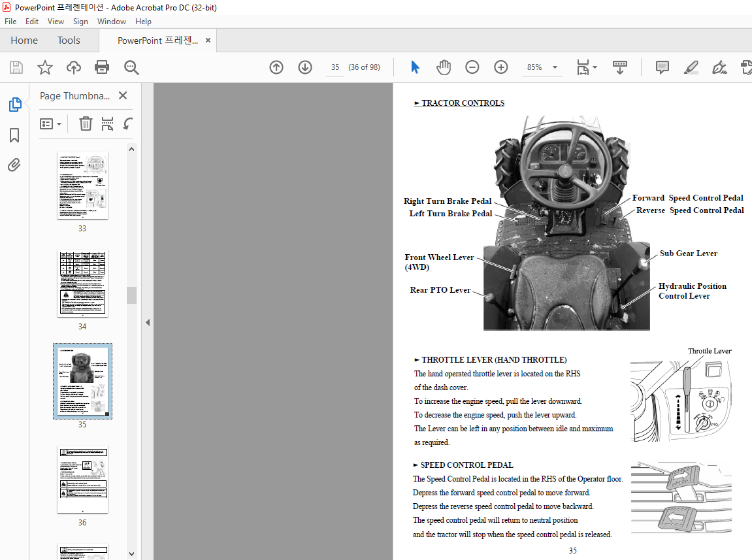Viewport: 752px width, 560px height.
Task: Open the Attachments paperclip icon
Action: coord(14,165)
